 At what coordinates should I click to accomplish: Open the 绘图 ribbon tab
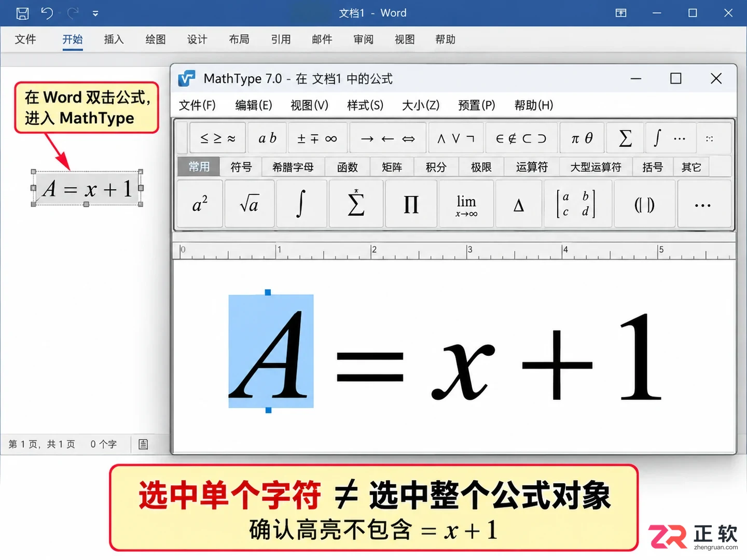155,39
